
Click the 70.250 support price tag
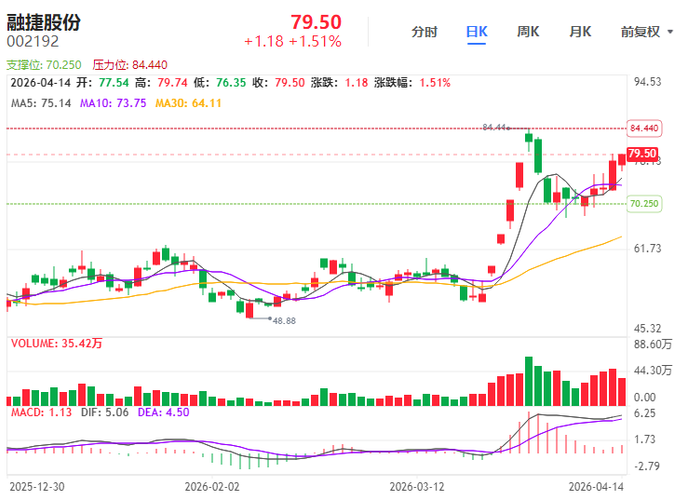(x=644, y=203)
